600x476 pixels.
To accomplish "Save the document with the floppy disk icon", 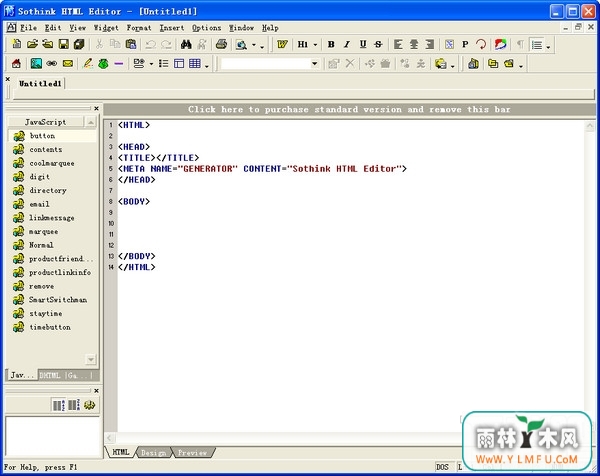I will point(64,44).
